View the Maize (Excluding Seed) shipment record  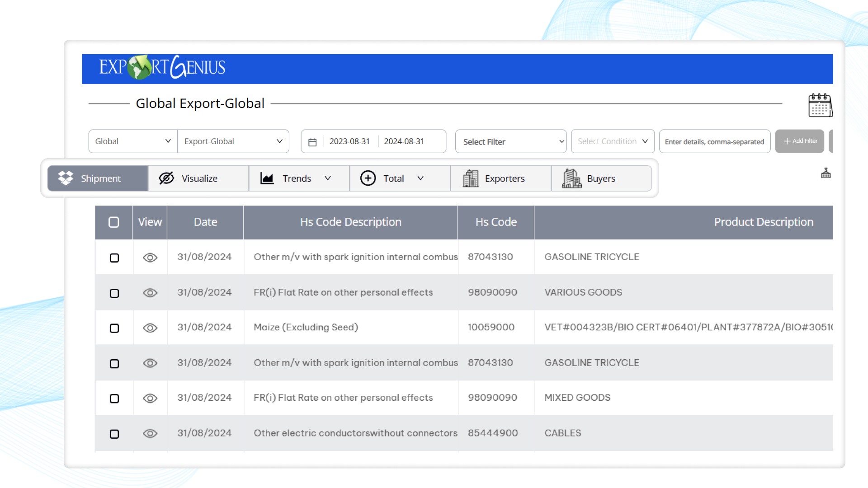pyautogui.click(x=150, y=328)
